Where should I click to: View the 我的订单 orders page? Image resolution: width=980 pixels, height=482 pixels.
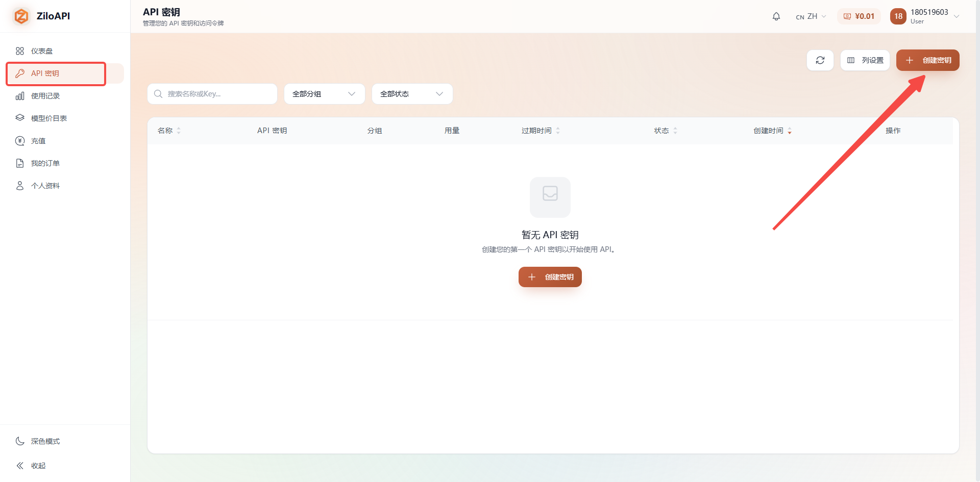point(65,163)
